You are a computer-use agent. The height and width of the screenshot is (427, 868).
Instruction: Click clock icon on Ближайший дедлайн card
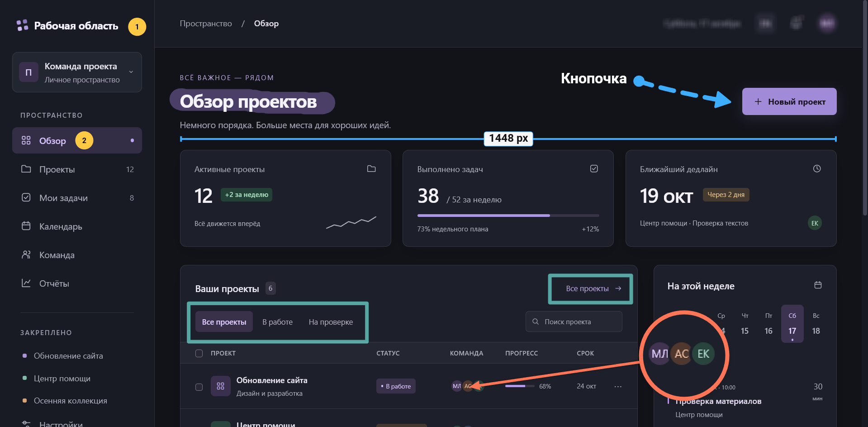tap(817, 168)
